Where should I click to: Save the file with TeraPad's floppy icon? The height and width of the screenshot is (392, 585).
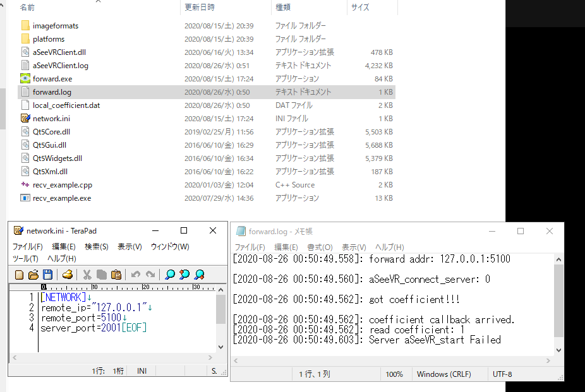click(47, 275)
